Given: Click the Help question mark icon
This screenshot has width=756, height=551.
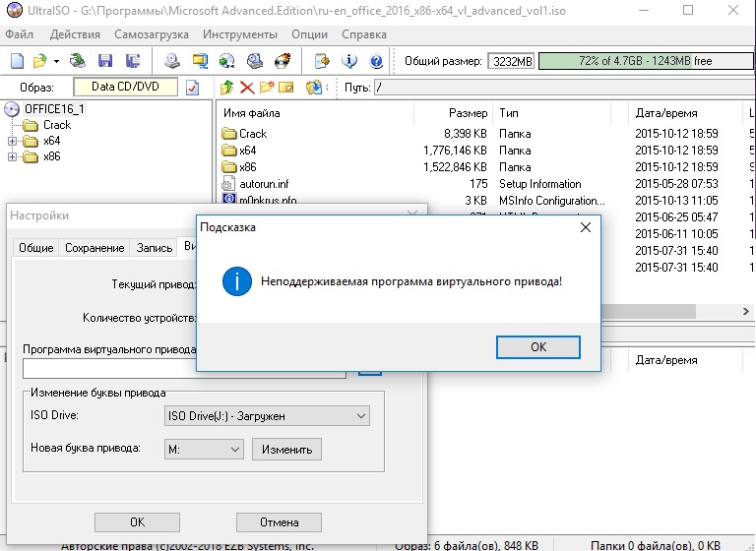Looking at the screenshot, I should click(x=376, y=61).
